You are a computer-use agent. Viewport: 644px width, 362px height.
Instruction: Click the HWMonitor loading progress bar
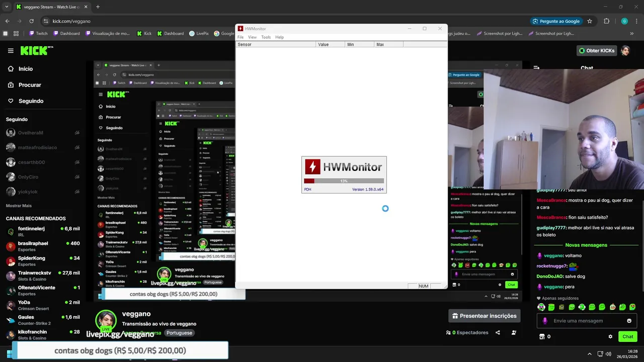[x=344, y=181]
